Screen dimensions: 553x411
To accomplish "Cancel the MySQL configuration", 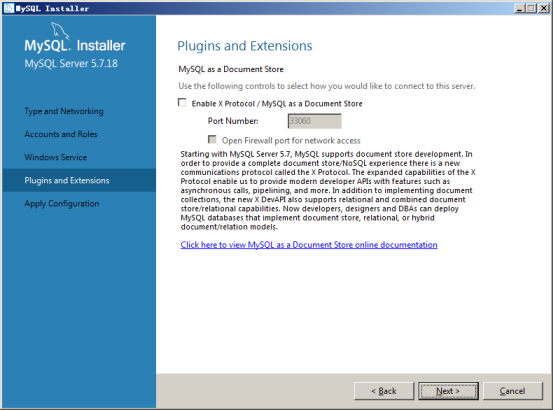I will 512,391.
